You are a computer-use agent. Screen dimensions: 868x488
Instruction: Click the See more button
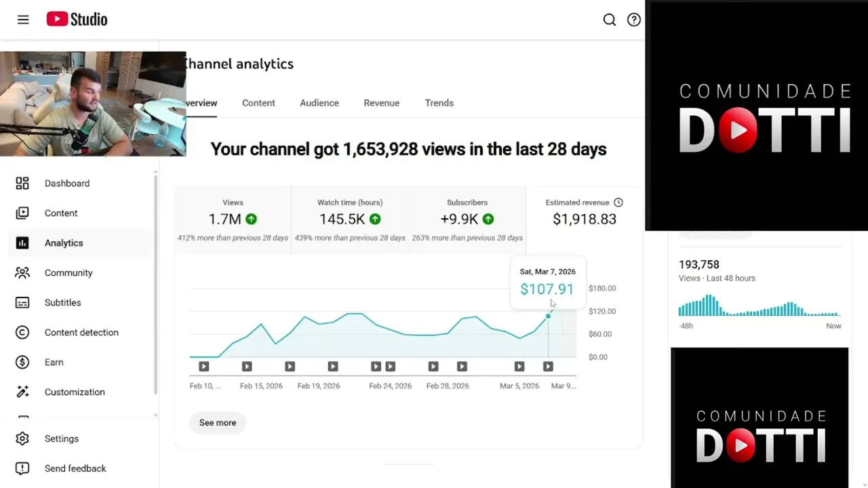tap(218, 422)
